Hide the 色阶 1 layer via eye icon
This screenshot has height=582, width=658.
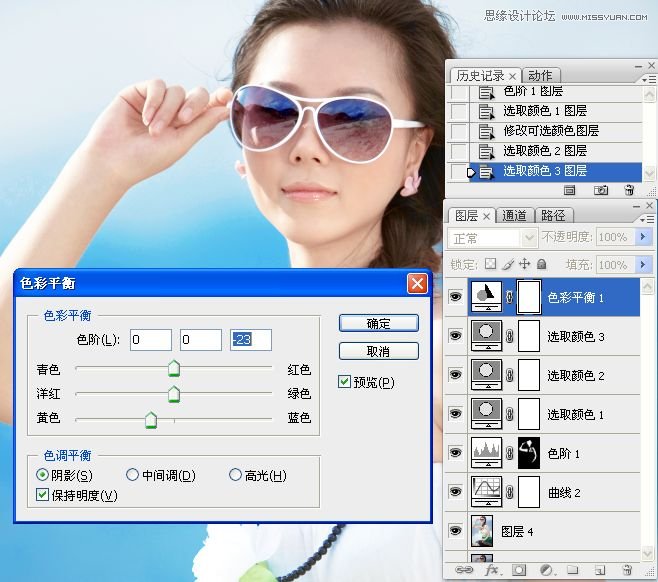pos(456,453)
